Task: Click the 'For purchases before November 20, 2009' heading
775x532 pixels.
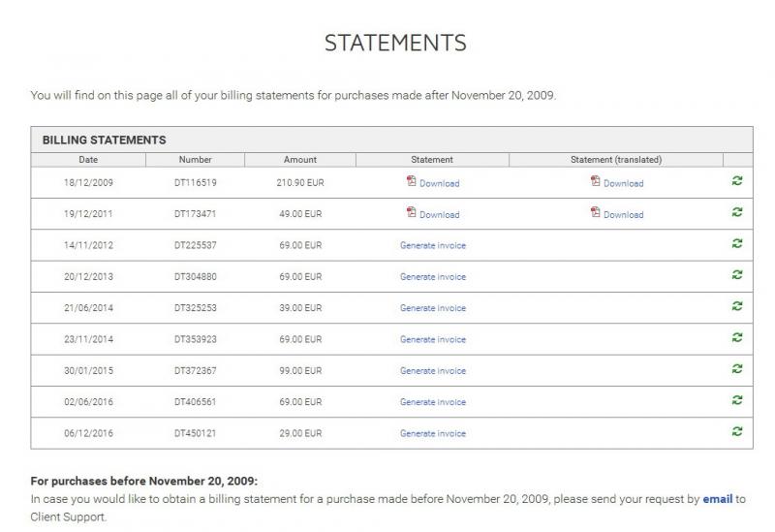Action: pyautogui.click(x=143, y=481)
